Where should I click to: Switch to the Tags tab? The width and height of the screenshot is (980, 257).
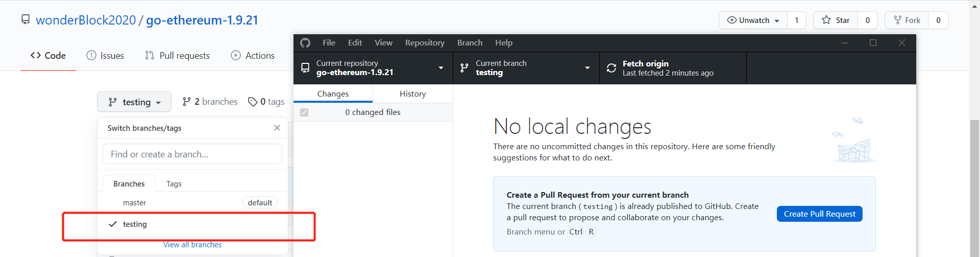174,184
